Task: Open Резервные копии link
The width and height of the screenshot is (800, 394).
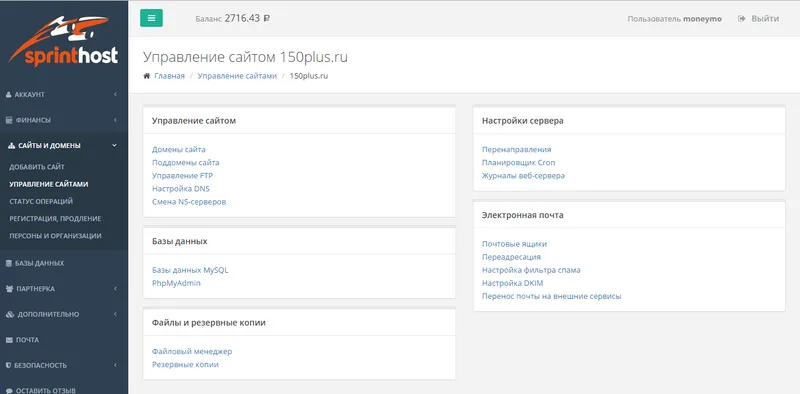Action: [185, 364]
